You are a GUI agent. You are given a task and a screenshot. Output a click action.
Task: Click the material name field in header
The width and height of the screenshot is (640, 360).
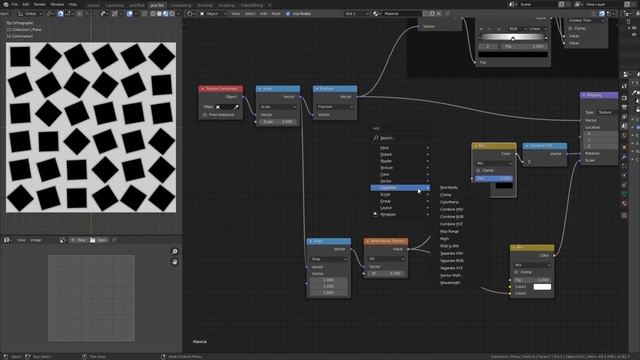pos(401,13)
